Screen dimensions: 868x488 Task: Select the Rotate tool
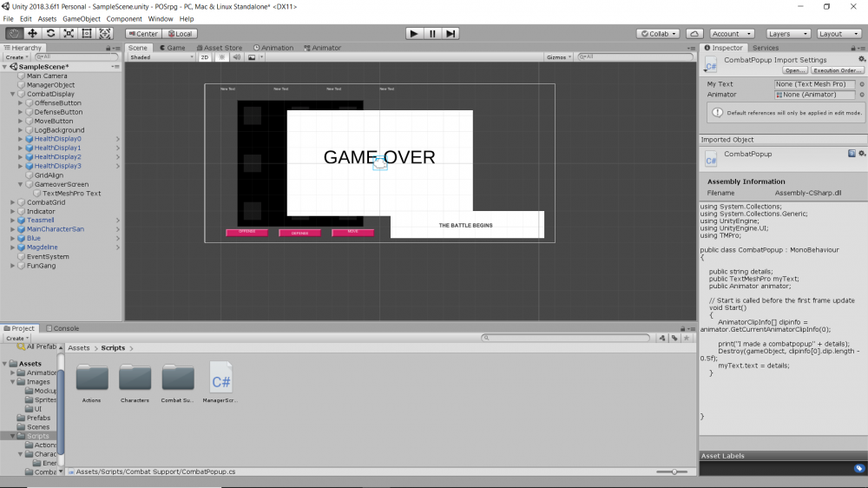(50, 34)
